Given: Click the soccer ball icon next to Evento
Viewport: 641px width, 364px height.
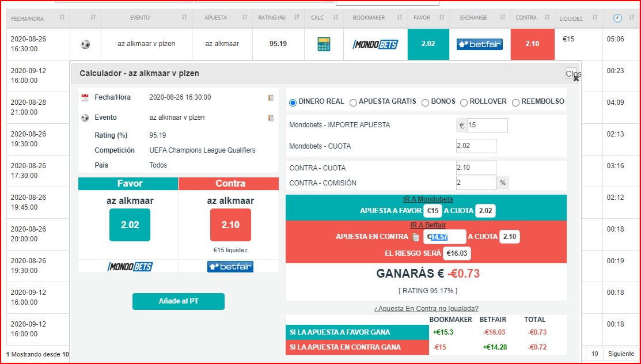Looking at the screenshot, I should tap(85, 118).
